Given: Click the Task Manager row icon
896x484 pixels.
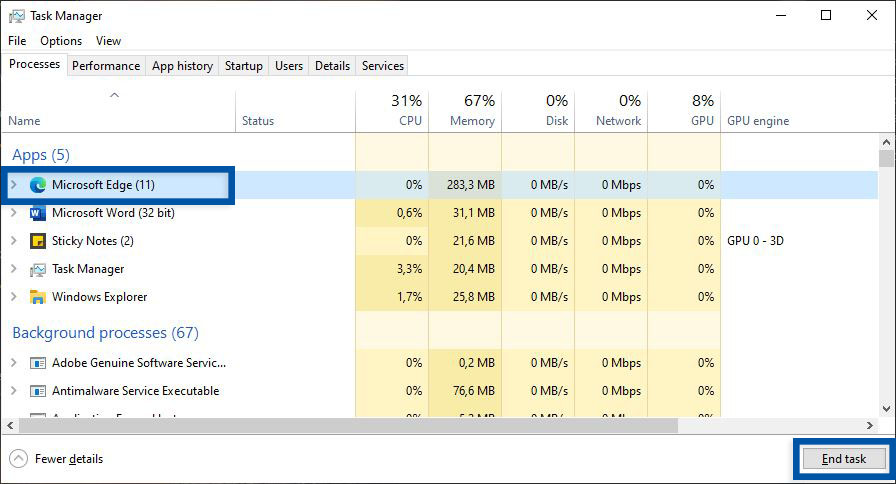Looking at the screenshot, I should 38,269.
